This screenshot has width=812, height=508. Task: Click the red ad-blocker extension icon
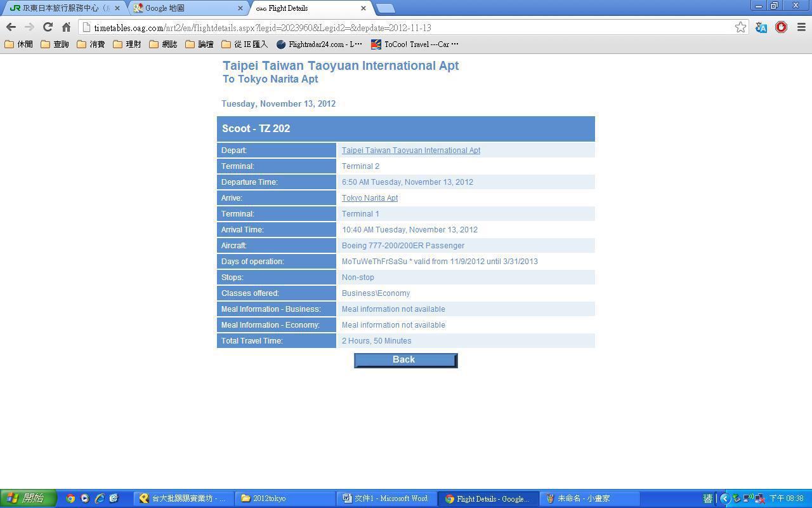pyautogui.click(x=781, y=27)
